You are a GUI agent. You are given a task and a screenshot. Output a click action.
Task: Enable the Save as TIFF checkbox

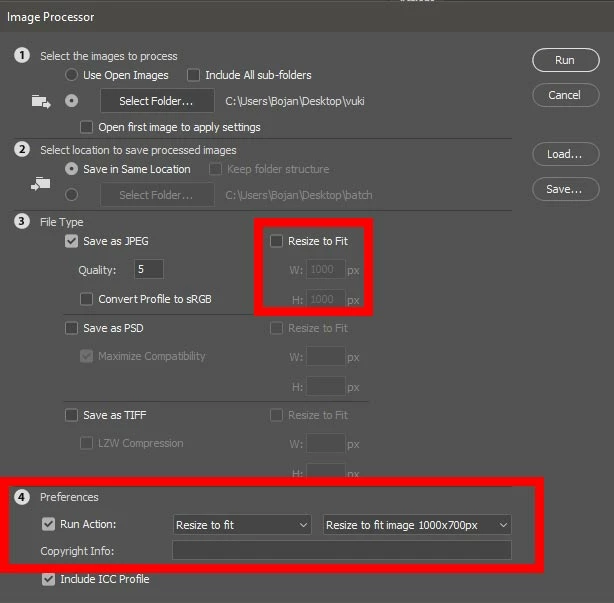(71, 415)
